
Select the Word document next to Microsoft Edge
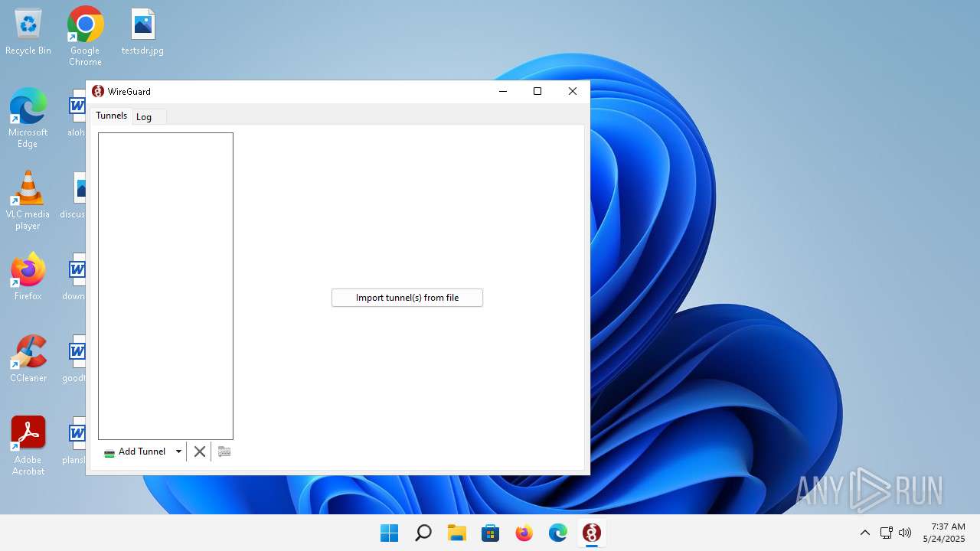point(77,112)
